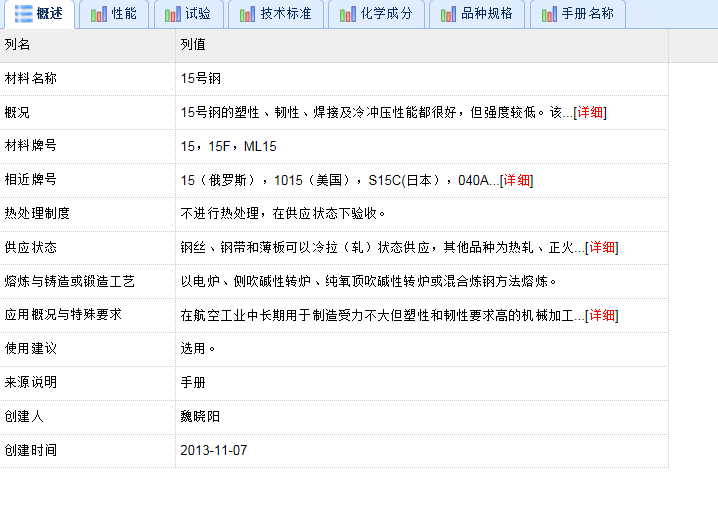This screenshot has height=507, width=718.
Task: Click the value 15，15F，ML15
Action: tap(228, 146)
